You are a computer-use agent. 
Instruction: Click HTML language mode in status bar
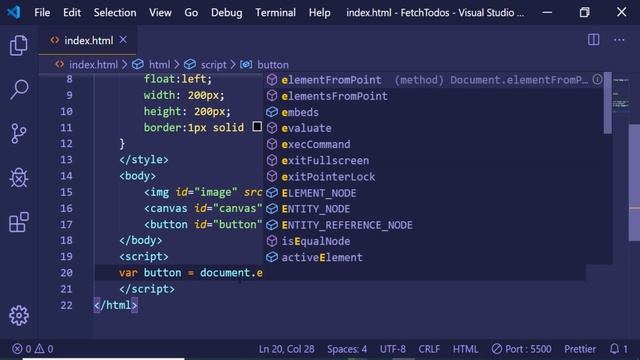[465, 349]
